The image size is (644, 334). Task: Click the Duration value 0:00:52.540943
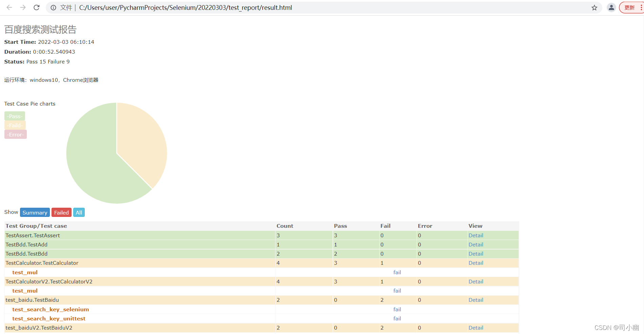pos(54,52)
